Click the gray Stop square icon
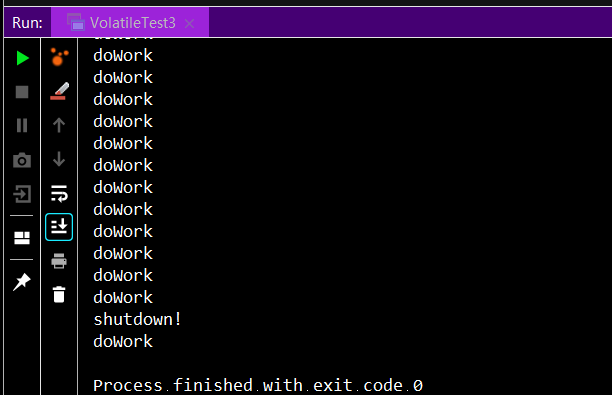The width and height of the screenshot is (612, 395). 22,92
